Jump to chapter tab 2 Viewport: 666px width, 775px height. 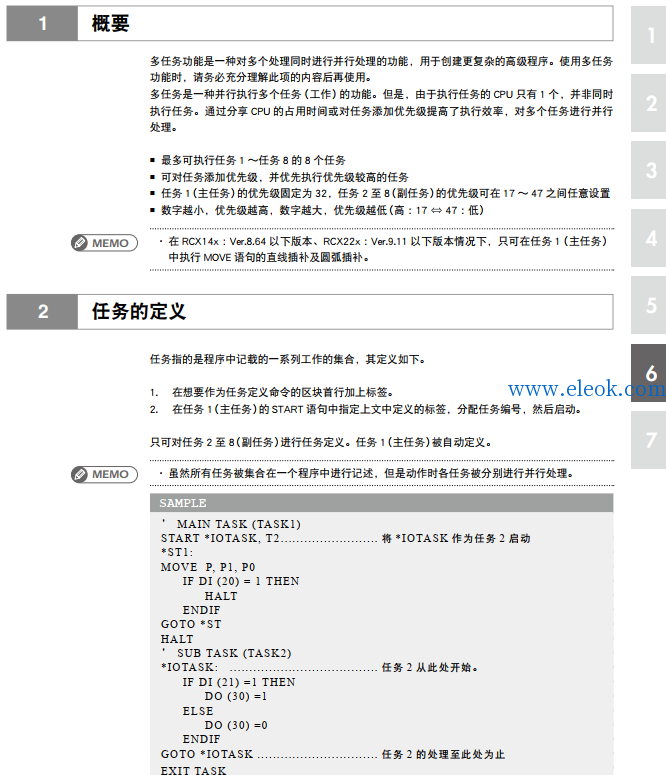point(649,103)
